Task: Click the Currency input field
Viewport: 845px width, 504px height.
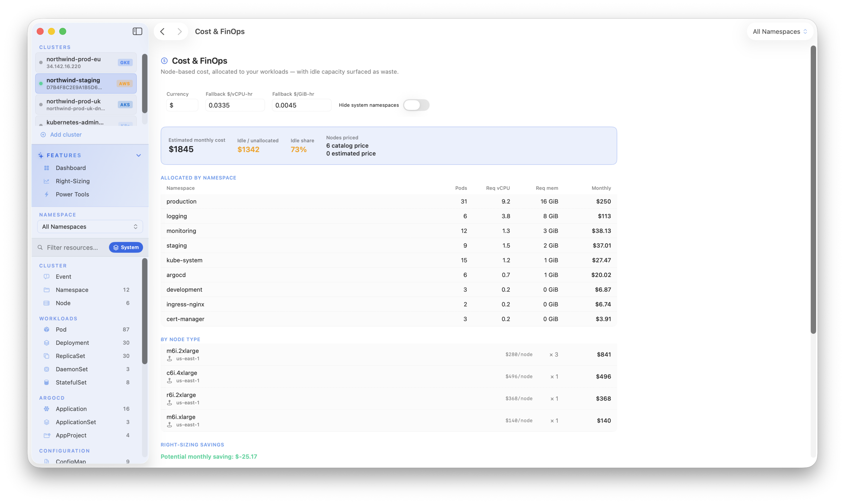Action: pos(182,105)
